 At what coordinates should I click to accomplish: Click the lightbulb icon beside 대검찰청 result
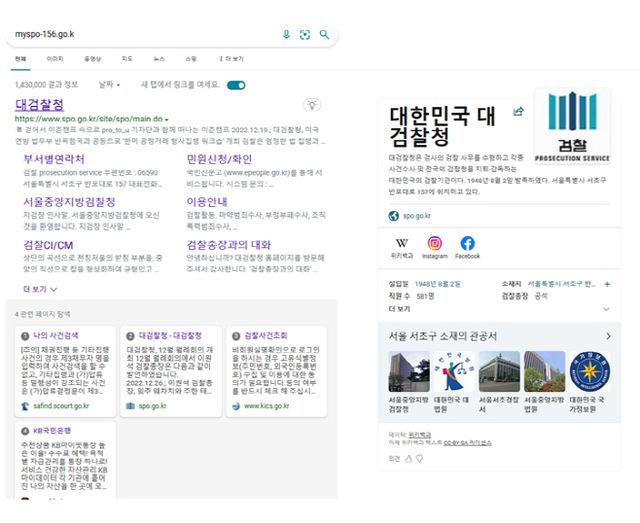[312, 105]
